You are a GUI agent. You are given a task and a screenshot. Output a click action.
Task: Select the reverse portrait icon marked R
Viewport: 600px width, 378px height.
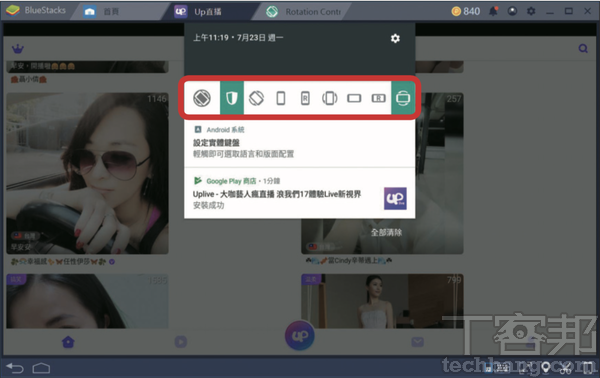(305, 98)
